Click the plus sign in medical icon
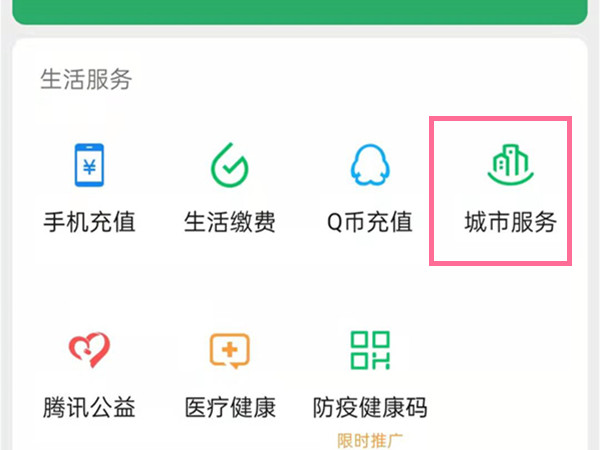600x450 pixels. click(230, 349)
